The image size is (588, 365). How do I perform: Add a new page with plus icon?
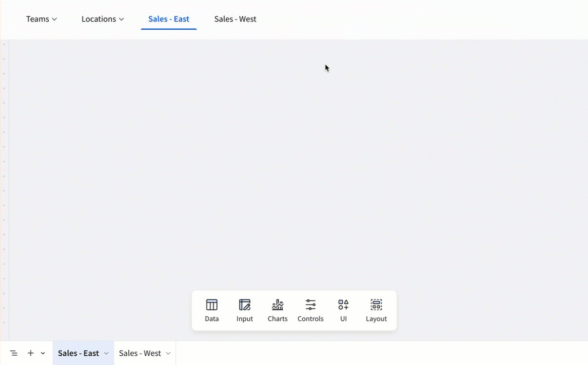coord(31,353)
